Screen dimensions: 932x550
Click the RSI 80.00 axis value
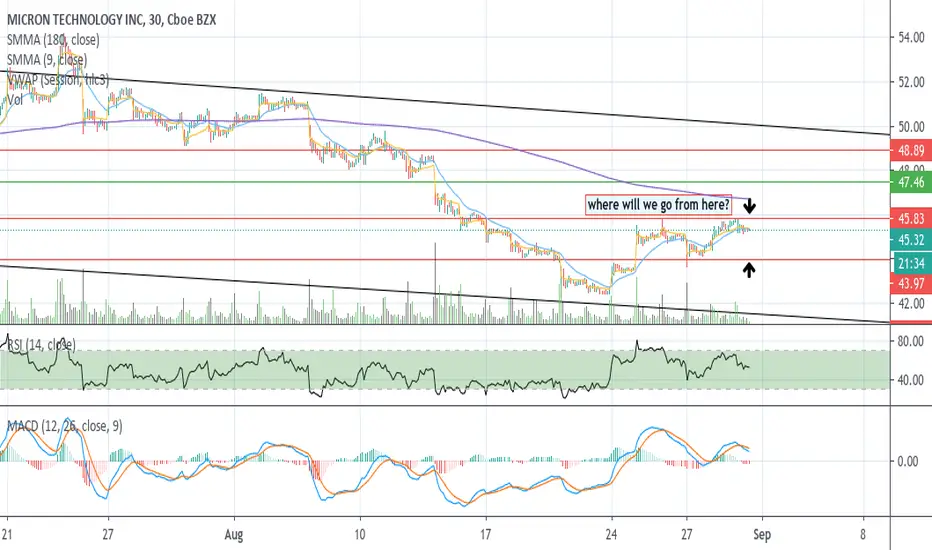pos(911,341)
